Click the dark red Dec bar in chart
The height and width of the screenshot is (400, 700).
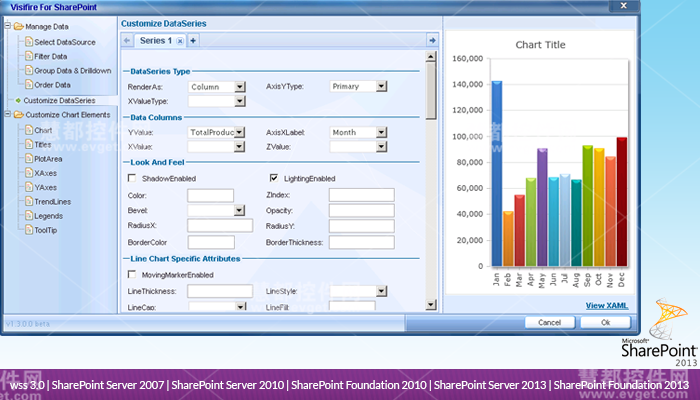621,202
